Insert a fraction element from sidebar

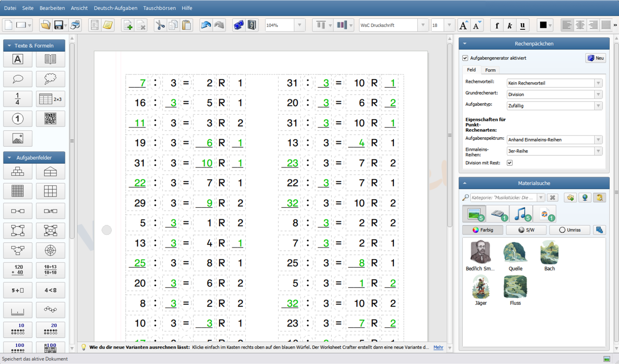click(17, 99)
